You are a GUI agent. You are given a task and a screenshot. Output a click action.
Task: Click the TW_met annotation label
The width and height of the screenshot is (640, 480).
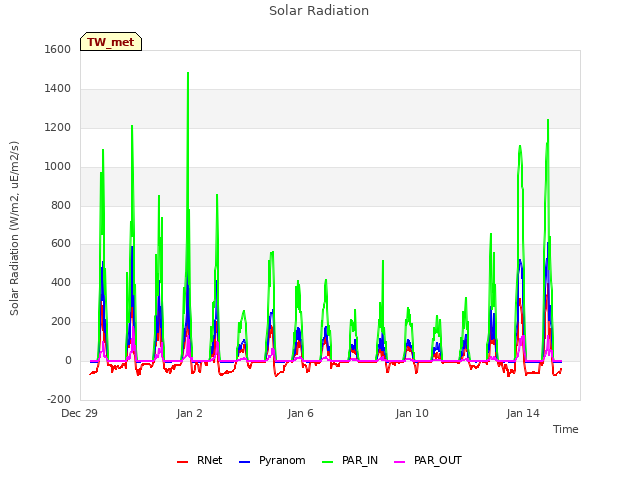point(111,42)
